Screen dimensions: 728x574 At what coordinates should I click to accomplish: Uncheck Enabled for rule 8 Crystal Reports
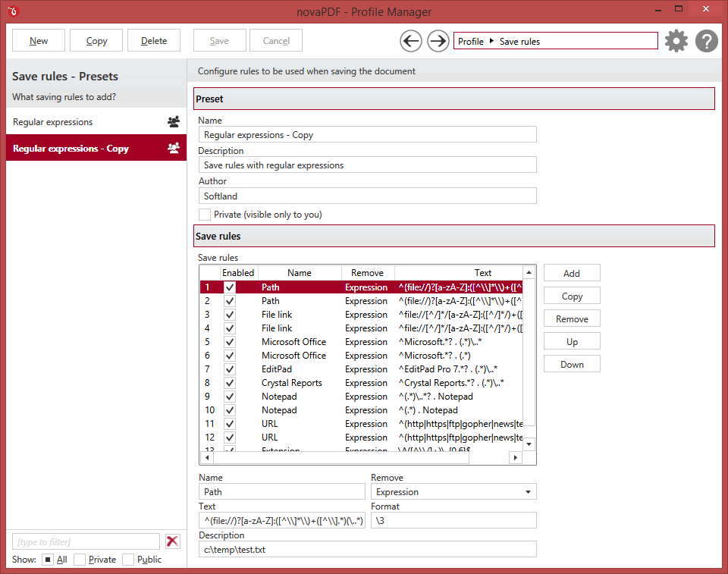(229, 383)
